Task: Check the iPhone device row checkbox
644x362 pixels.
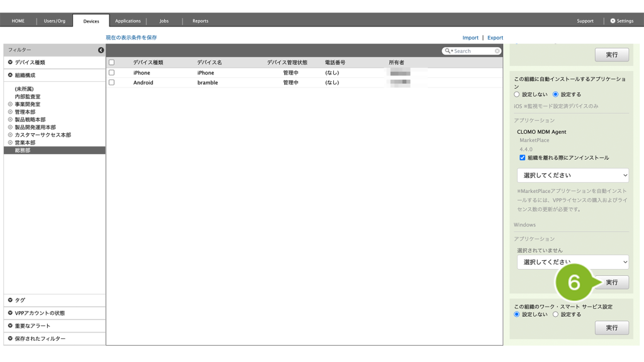Action: pos(112,73)
